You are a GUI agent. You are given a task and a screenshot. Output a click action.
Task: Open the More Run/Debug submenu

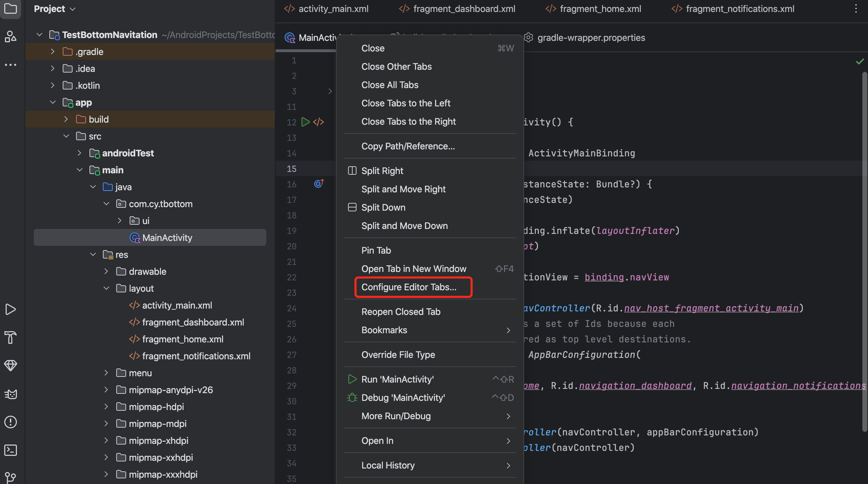430,416
